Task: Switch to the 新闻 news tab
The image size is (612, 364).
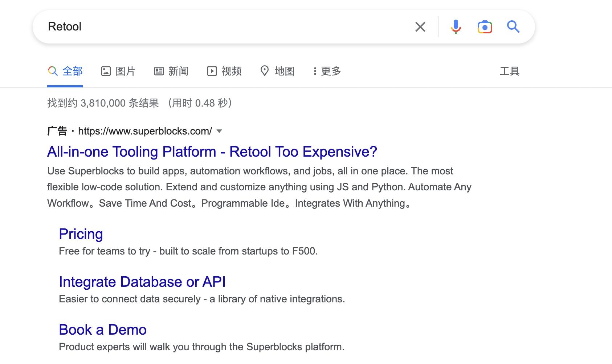Action: [x=178, y=71]
